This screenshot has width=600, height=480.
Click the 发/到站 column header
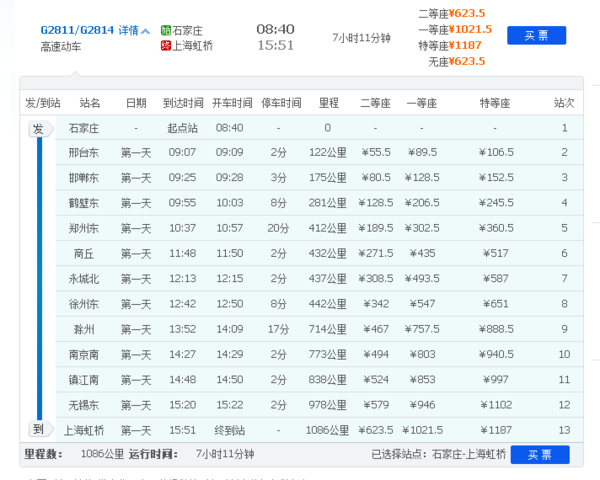click(x=43, y=103)
